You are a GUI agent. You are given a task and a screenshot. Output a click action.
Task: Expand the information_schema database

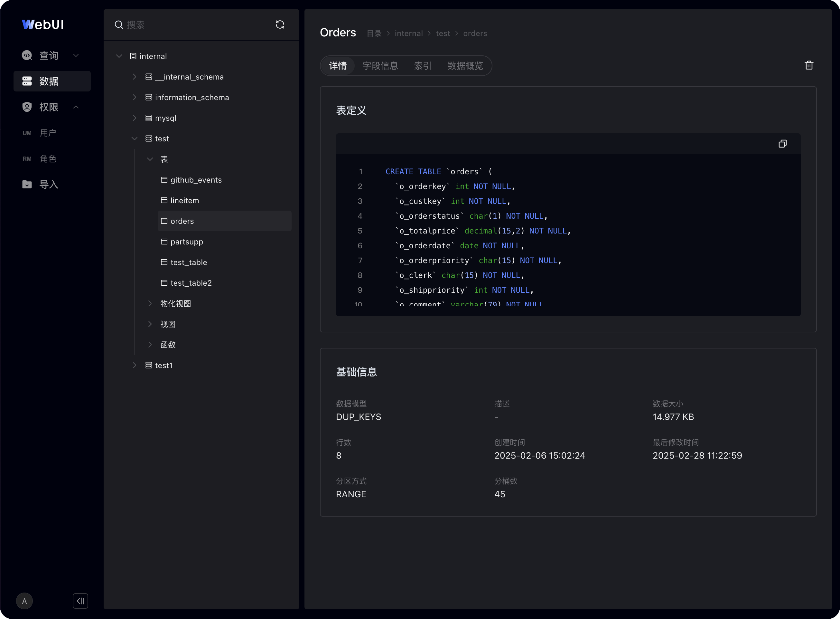click(x=135, y=97)
